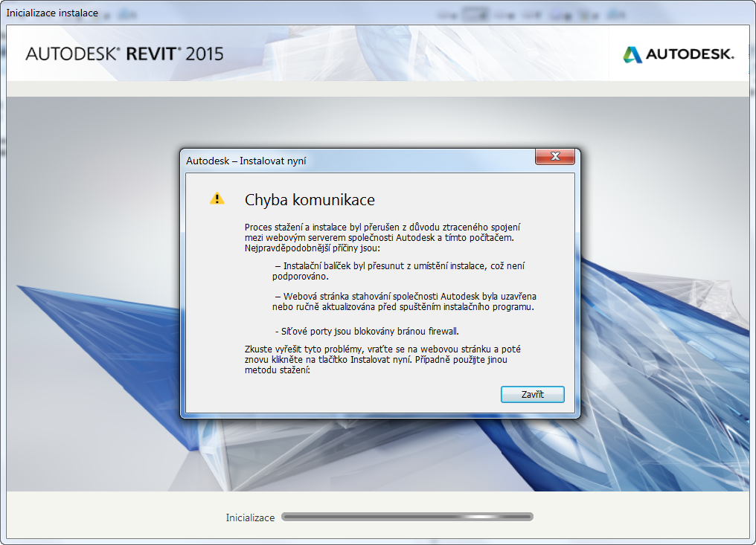Click the '2015' text in the header
Viewport: 756px width, 545px height.
205,54
